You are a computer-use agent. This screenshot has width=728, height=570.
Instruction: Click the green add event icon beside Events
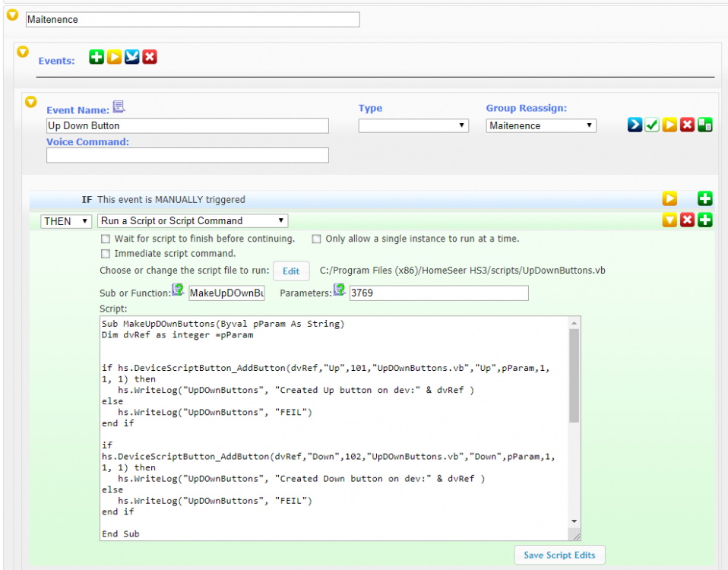click(x=96, y=57)
